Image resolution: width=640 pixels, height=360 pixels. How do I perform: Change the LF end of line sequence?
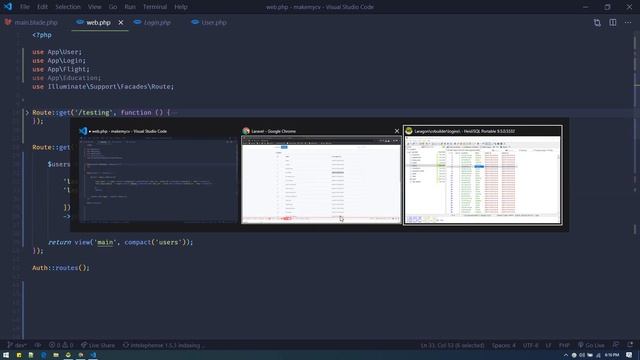click(x=549, y=345)
